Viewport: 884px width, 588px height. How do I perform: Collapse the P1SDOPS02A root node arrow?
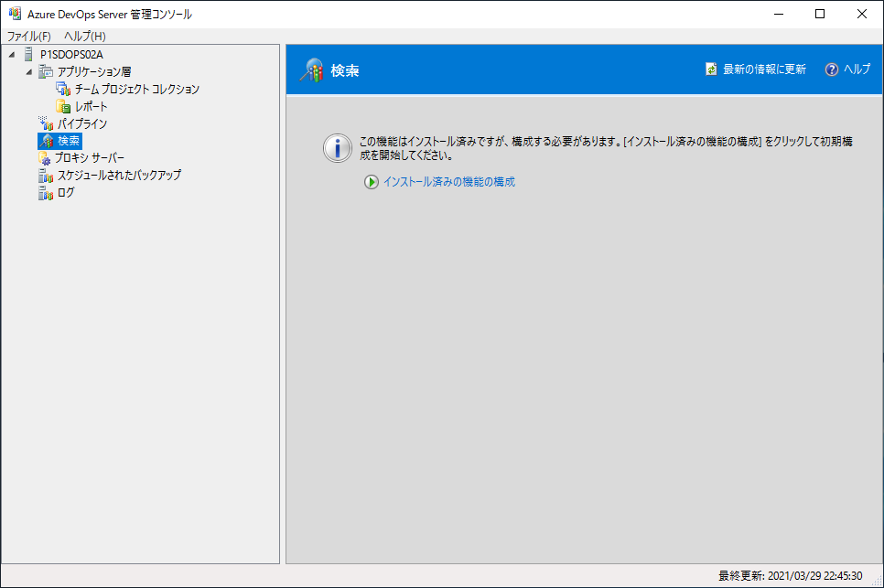[x=11, y=55]
